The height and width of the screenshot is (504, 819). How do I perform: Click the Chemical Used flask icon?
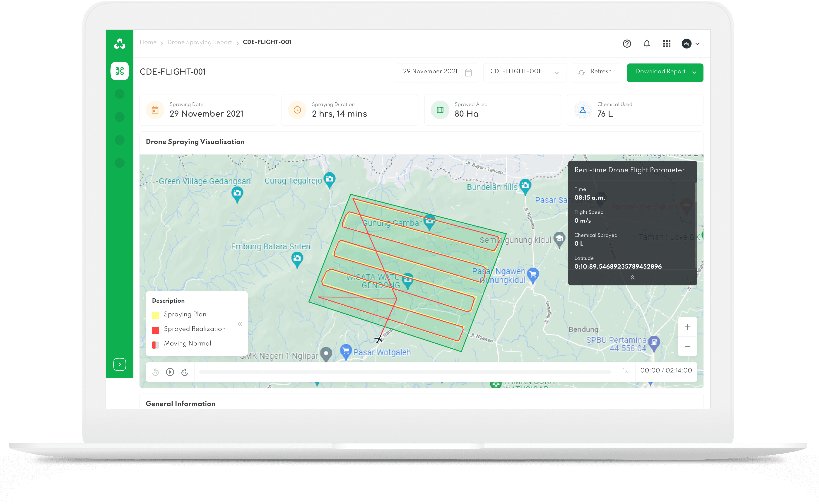(x=583, y=110)
